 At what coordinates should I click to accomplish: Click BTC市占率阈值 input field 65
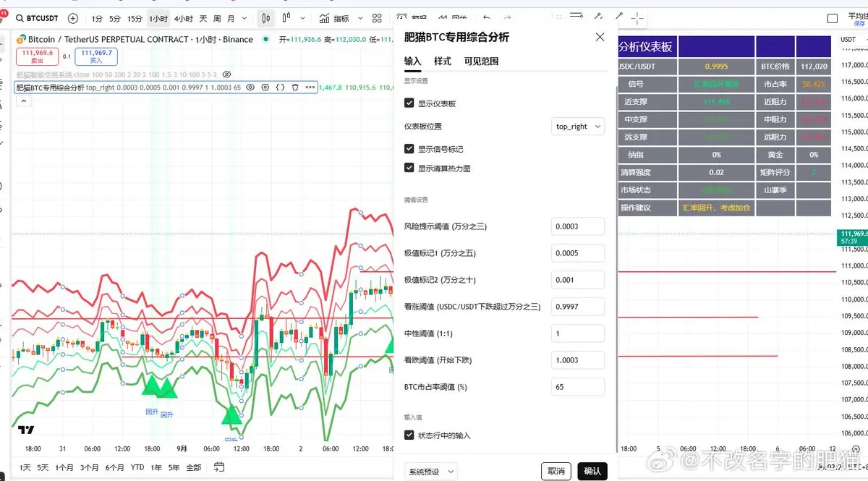tap(577, 387)
